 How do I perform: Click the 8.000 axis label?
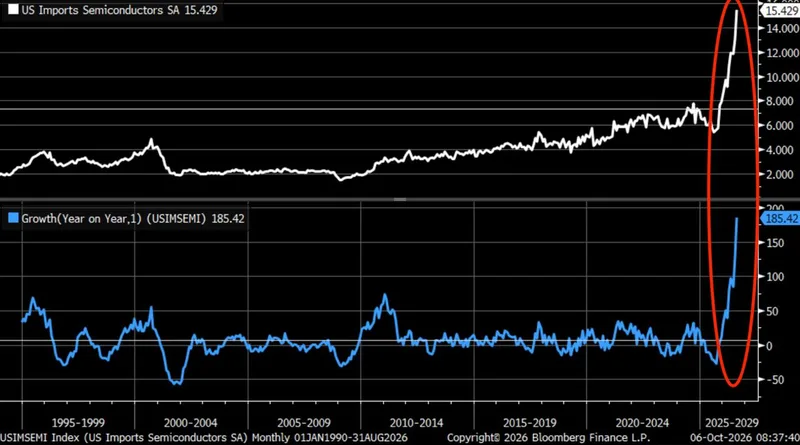tap(779, 101)
